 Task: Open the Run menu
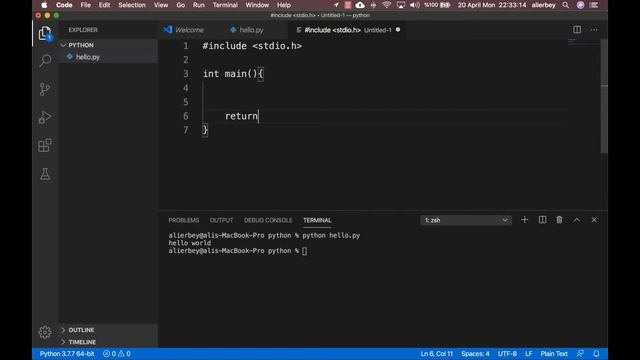pyautogui.click(x=199, y=5)
